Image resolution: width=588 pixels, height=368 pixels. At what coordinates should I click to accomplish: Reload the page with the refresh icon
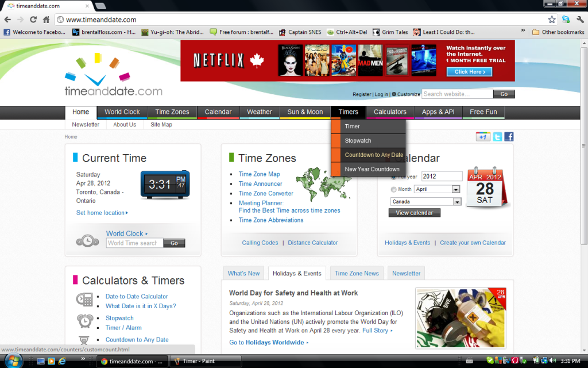coord(33,20)
